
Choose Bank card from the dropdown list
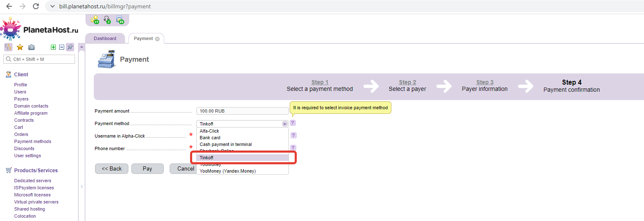[x=210, y=138]
